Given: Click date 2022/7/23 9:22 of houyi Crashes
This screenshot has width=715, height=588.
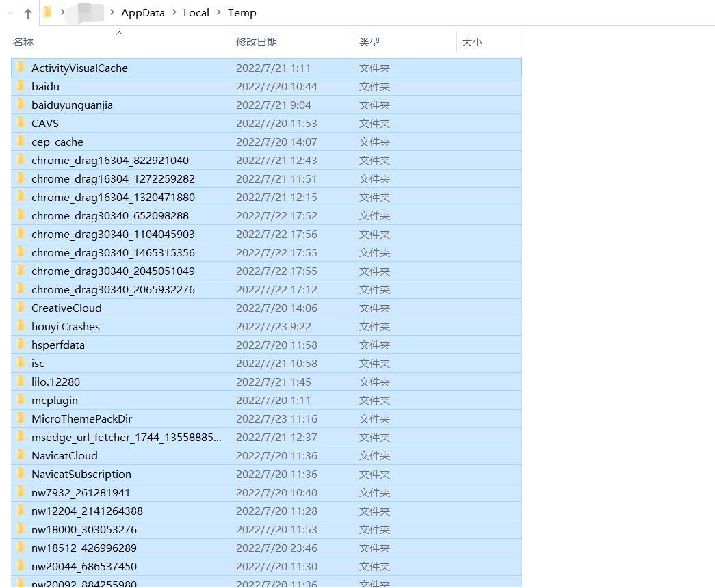Looking at the screenshot, I should (274, 327).
